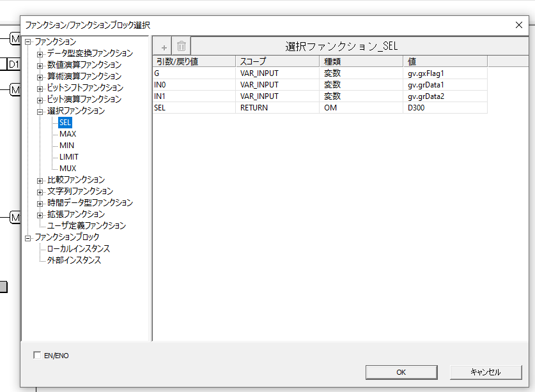
Task: Choose ユーザ定義ファンクション in tree
Action: pyautogui.click(x=86, y=226)
